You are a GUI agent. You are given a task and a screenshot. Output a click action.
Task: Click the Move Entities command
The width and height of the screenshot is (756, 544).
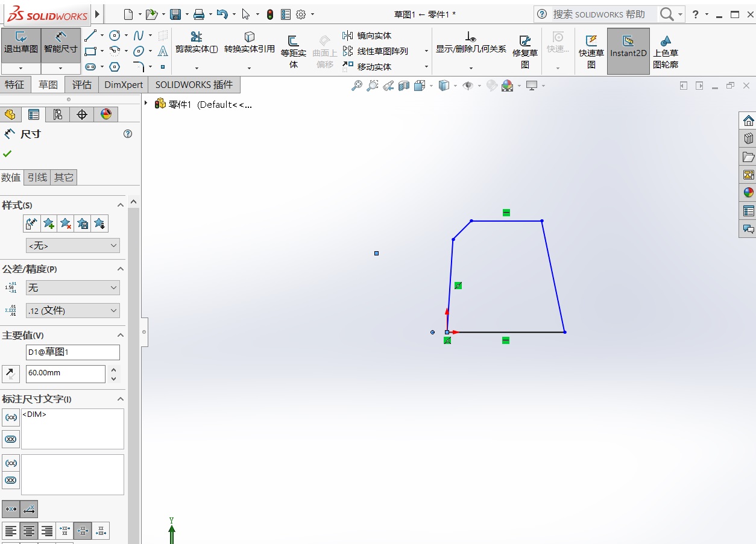[367, 67]
